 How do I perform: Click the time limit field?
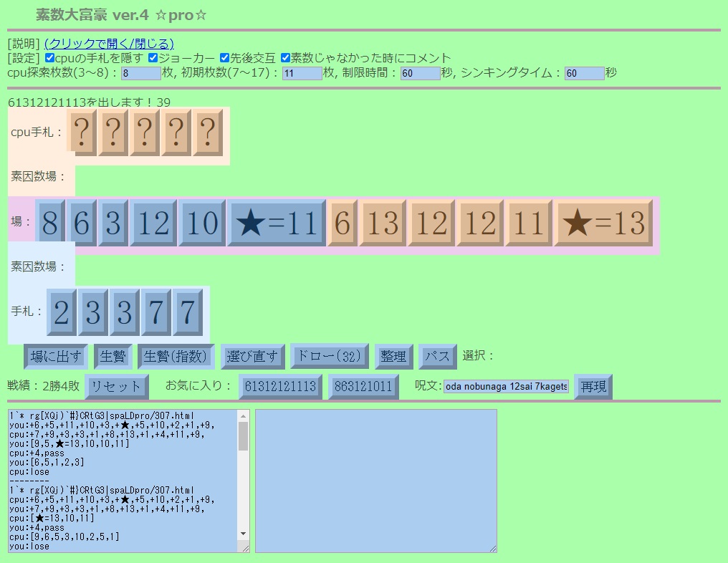pos(421,73)
